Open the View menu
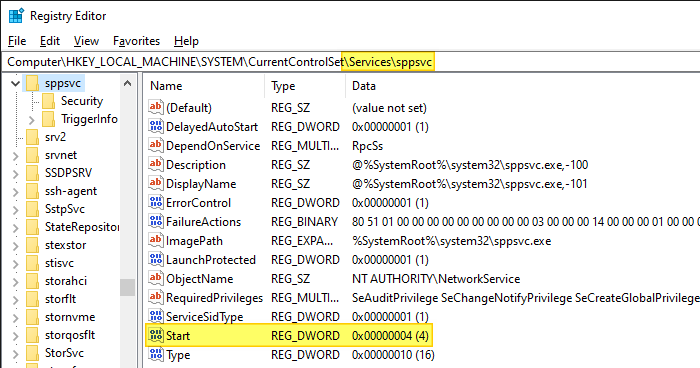 86,41
